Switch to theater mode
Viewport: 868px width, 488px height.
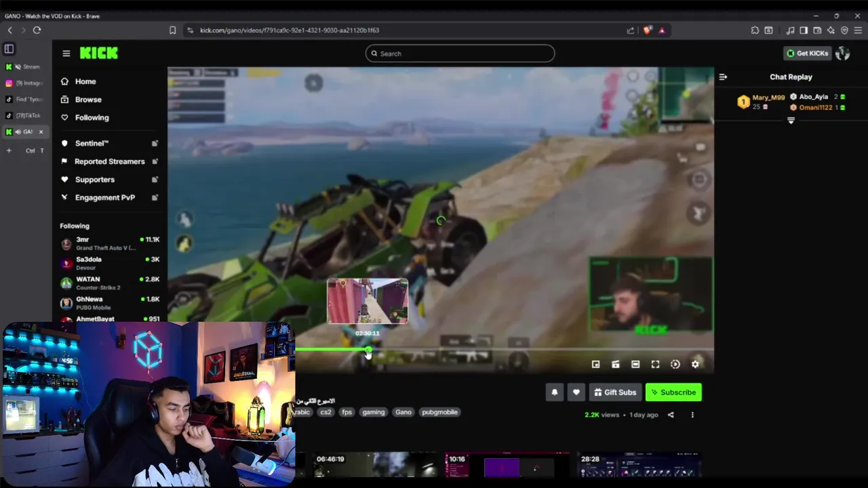pyautogui.click(x=635, y=364)
